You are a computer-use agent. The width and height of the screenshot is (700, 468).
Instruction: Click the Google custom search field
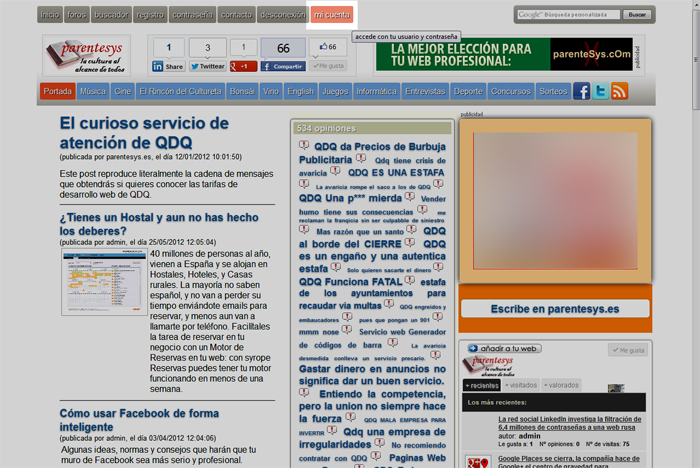(568, 15)
